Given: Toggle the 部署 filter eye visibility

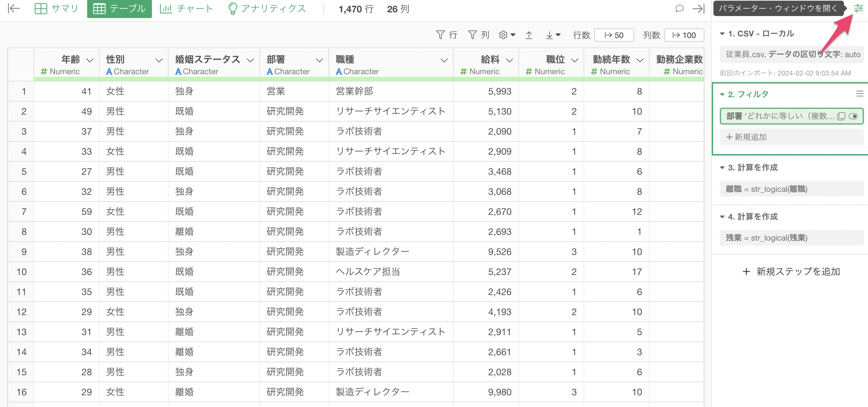Looking at the screenshot, I should [x=853, y=116].
